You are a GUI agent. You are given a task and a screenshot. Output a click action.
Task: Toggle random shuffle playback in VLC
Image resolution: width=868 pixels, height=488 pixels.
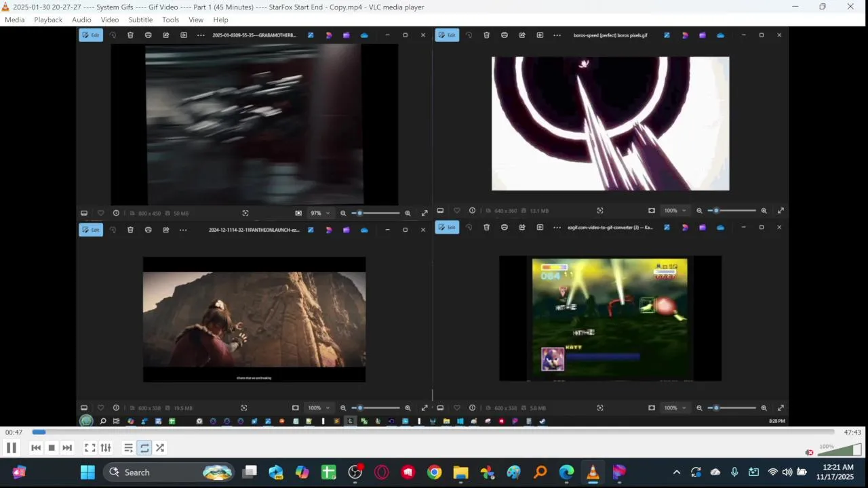pos(160,447)
